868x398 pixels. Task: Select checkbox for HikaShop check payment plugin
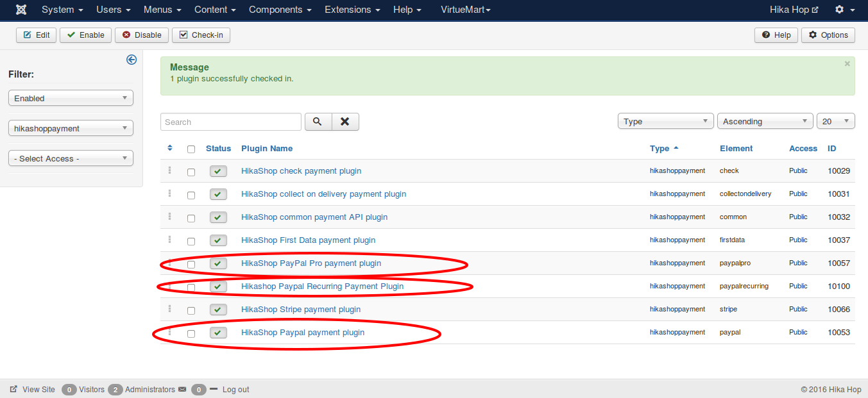pos(191,172)
